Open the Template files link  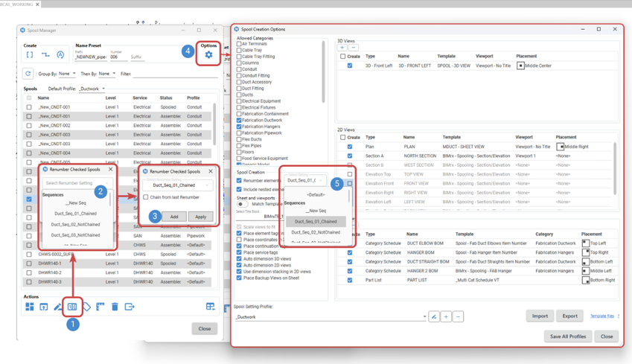coord(602,316)
